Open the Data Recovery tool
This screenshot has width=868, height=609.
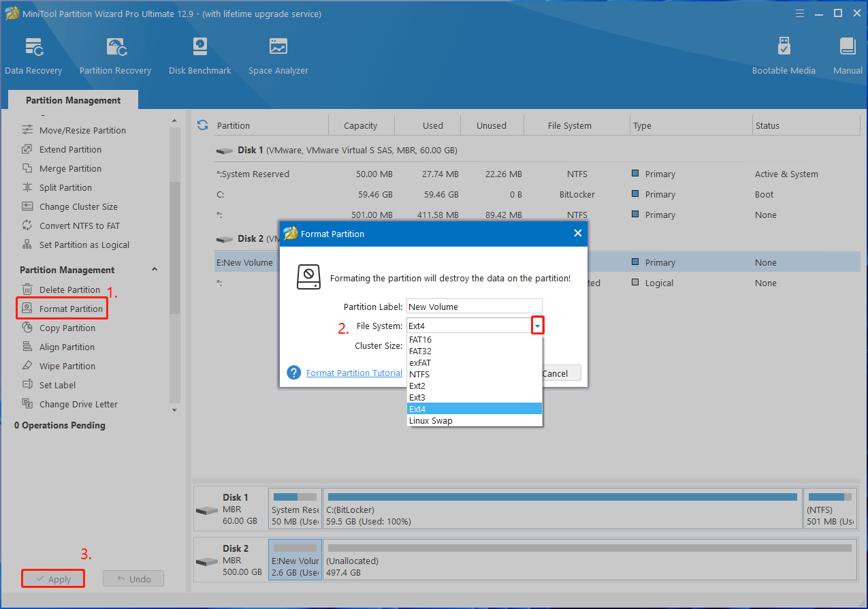point(33,56)
